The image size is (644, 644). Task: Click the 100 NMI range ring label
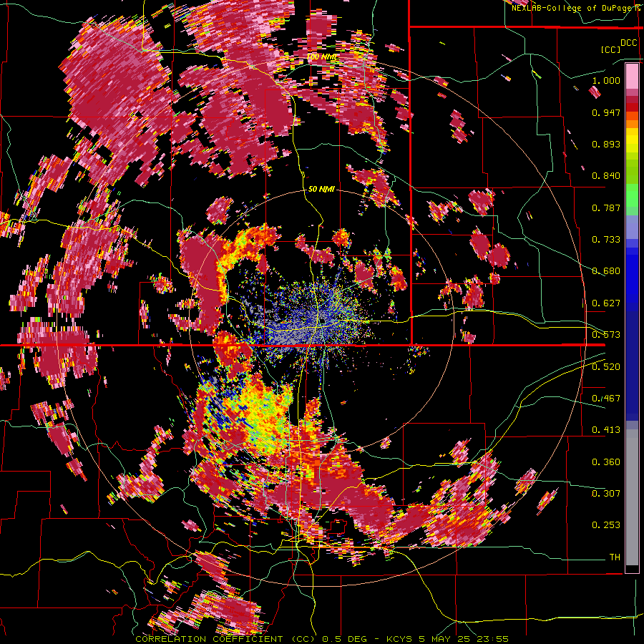tap(323, 57)
